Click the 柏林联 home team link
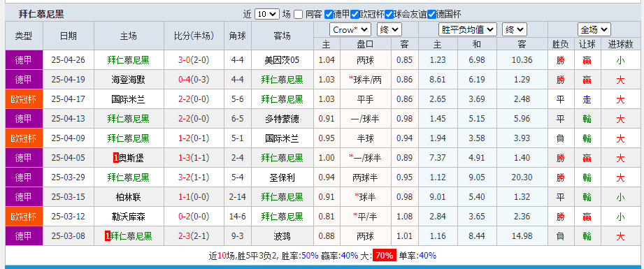This screenshot has width=644, height=269. tap(128, 198)
